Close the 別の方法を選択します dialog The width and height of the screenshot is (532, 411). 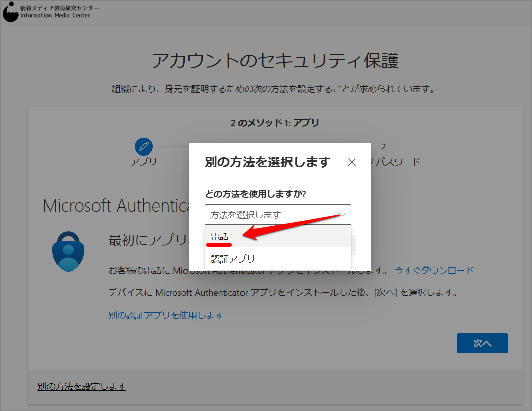pyautogui.click(x=352, y=162)
